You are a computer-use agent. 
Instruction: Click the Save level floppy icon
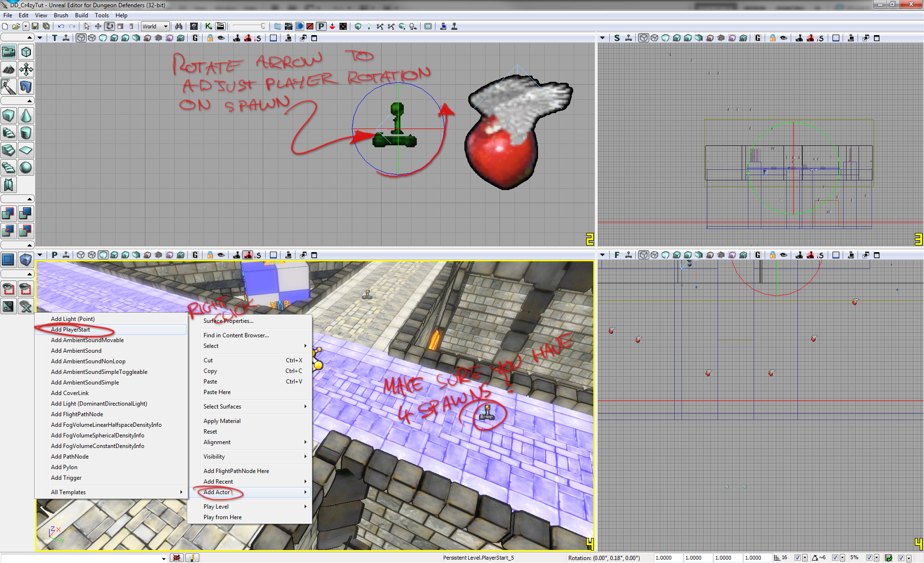(35, 26)
